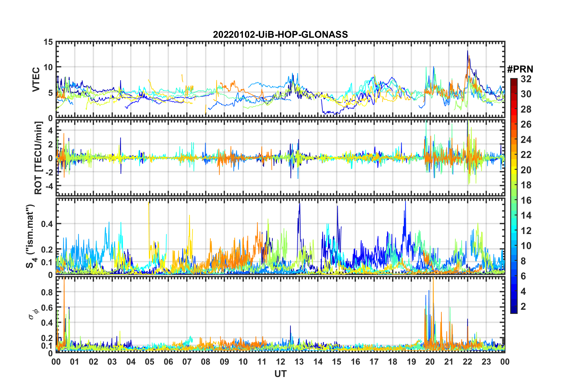Screen dimensions: 561x392
Task: Click the "15" tick on the VTEC axis
Action: pos(48,42)
